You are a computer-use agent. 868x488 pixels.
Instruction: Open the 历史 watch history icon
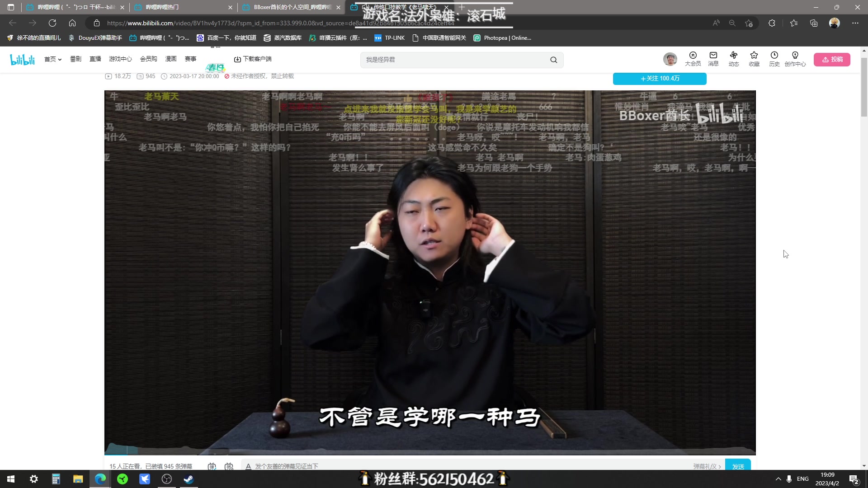click(774, 59)
